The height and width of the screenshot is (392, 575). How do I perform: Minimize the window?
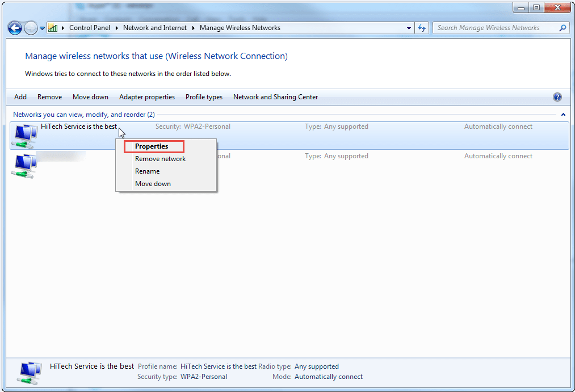click(x=521, y=8)
